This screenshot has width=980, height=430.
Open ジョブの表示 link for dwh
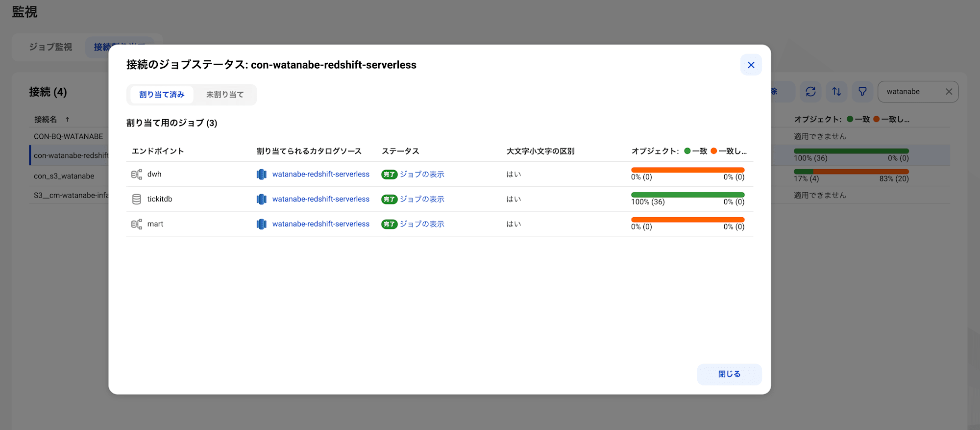422,174
